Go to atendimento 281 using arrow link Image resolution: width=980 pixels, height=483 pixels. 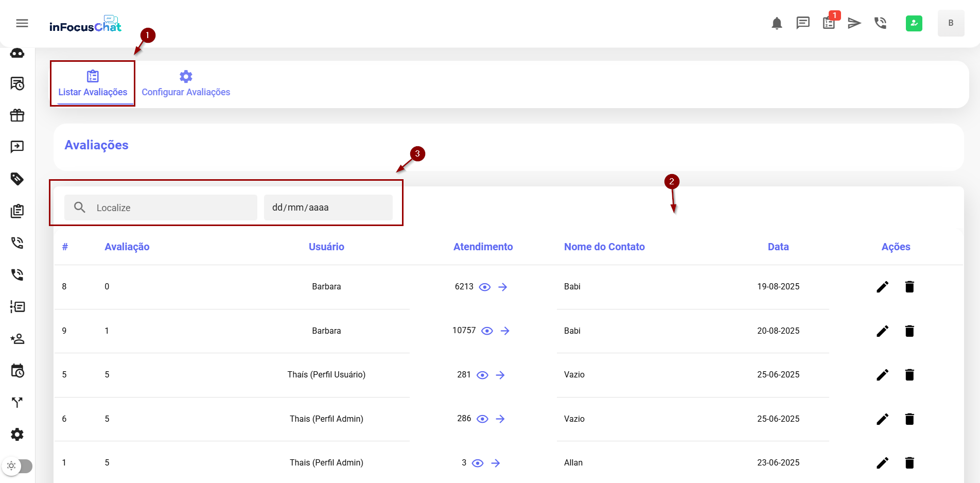click(500, 375)
